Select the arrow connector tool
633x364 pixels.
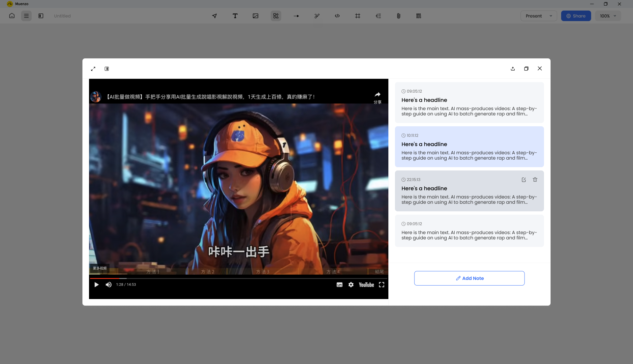click(296, 16)
